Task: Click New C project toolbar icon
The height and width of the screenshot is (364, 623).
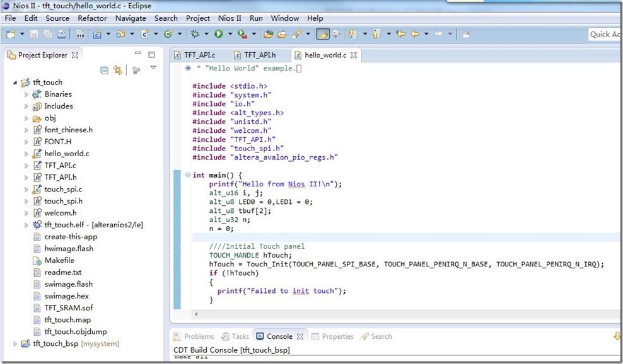Action: pyautogui.click(x=97, y=34)
